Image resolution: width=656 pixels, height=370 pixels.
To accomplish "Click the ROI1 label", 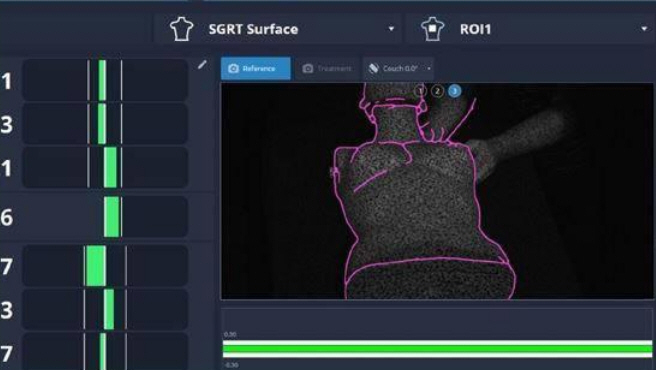I will click(475, 29).
